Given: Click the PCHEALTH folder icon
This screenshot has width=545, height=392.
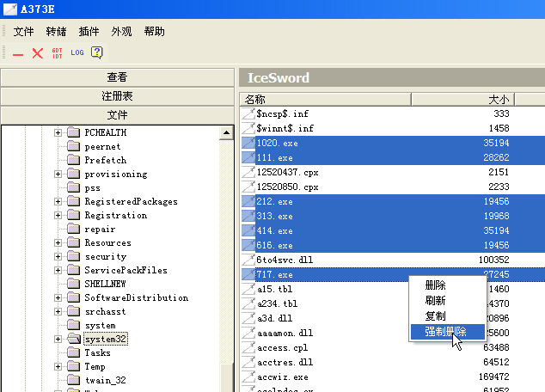Looking at the screenshot, I should [73, 132].
